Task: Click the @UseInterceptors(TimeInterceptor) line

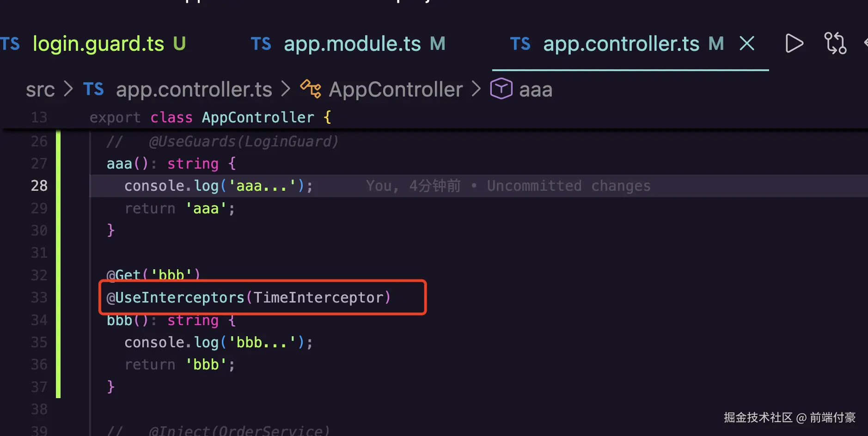Action: pos(249,297)
